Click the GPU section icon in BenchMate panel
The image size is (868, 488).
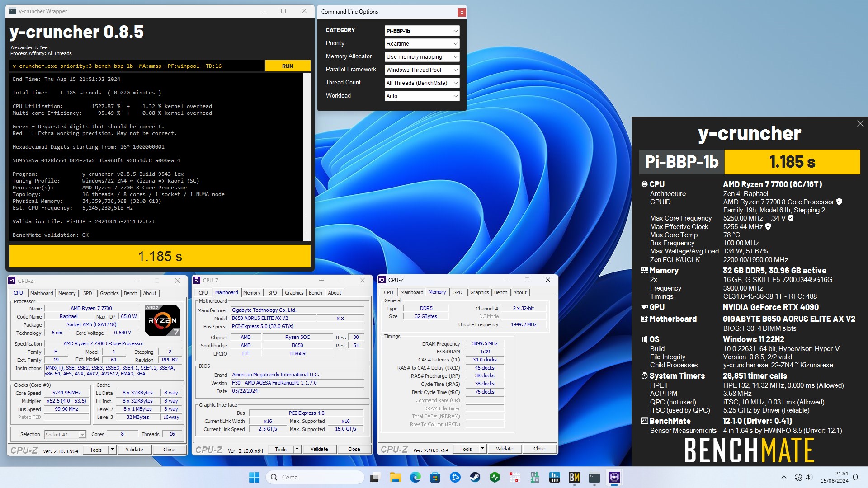tap(644, 307)
